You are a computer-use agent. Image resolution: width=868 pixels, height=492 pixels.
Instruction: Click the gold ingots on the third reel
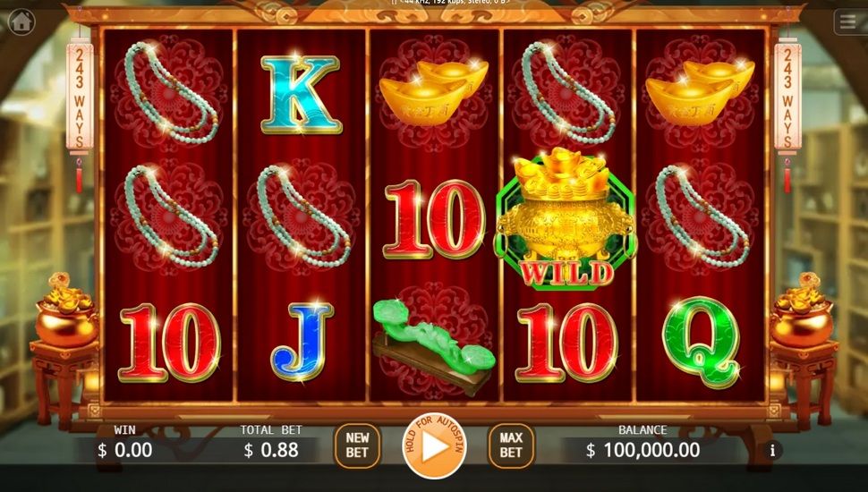point(434,92)
